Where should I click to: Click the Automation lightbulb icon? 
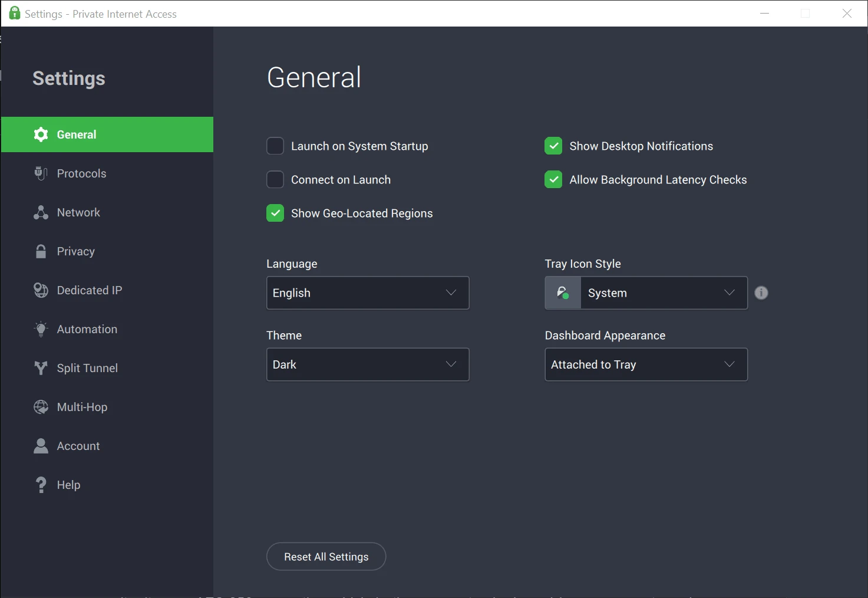[x=41, y=329]
